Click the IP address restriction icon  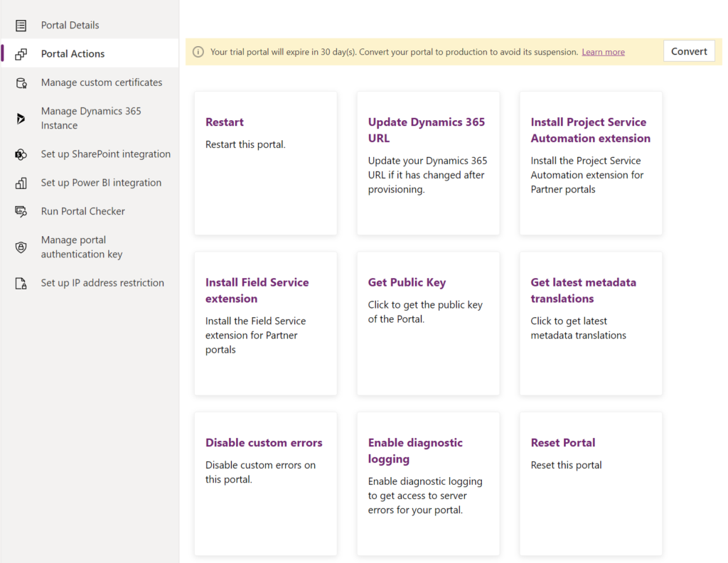point(21,284)
